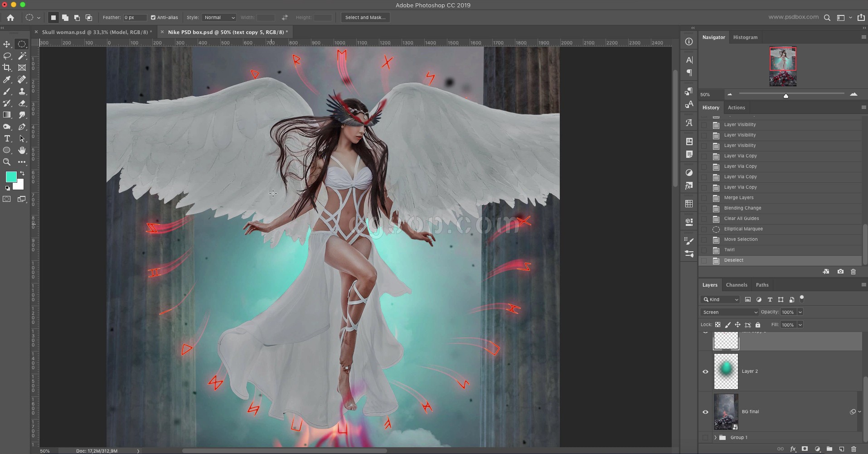This screenshot has width=868, height=454.
Task: Click the teal foreground color swatch
Action: click(11, 177)
